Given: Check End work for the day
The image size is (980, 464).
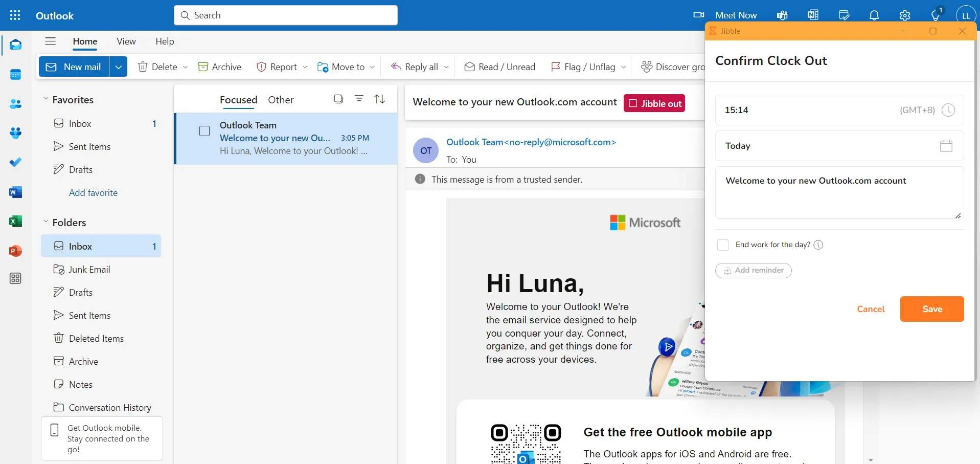Looking at the screenshot, I should [722, 245].
